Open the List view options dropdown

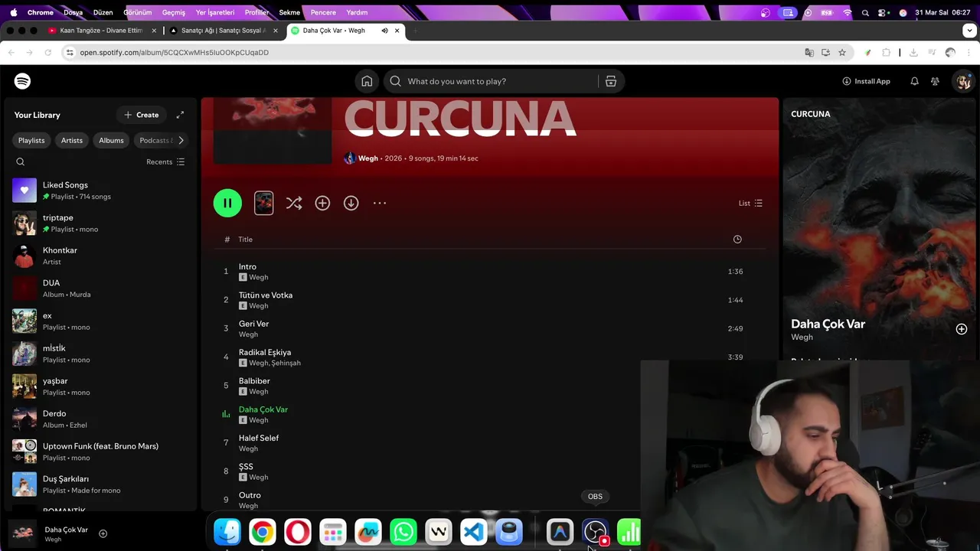750,203
